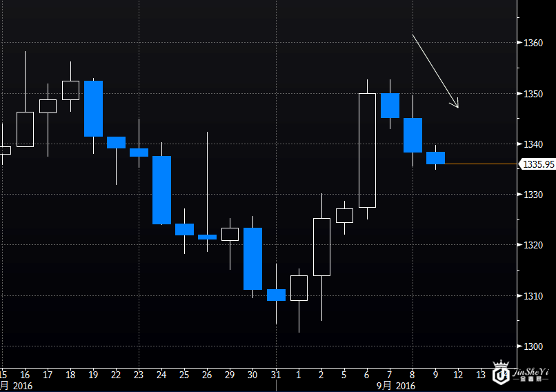Select the small blue candle on August 26
Viewport: 556px width, 392px height.
pyautogui.click(x=207, y=237)
